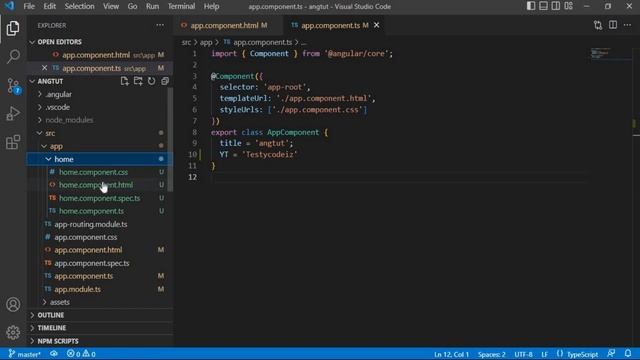Open the Run and Debug view

(x=13, y=114)
